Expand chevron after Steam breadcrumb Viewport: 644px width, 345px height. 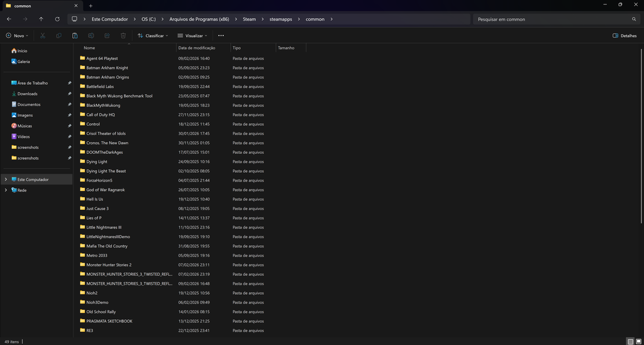tap(262, 19)
